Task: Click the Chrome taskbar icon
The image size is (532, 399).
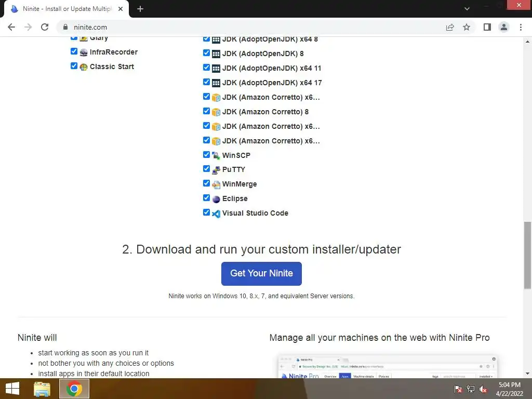Action: (74, 389)
